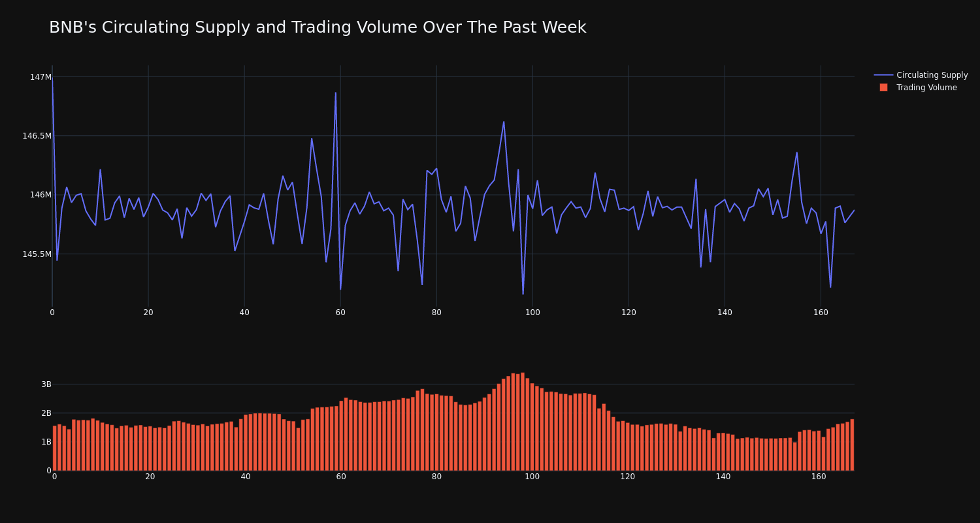980x523 pixels.
Task: Select the 146.5M y-axis label
Action: [x=37, y=136]
